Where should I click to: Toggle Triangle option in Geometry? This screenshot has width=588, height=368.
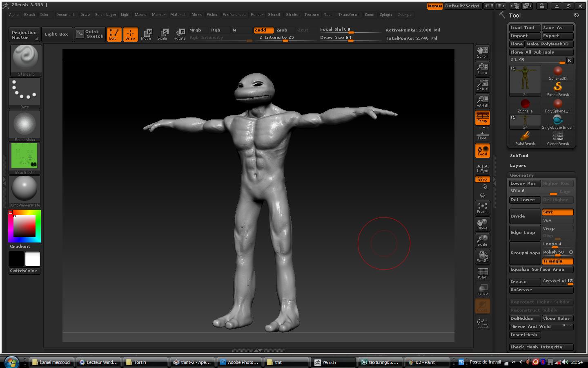point(557,261)
